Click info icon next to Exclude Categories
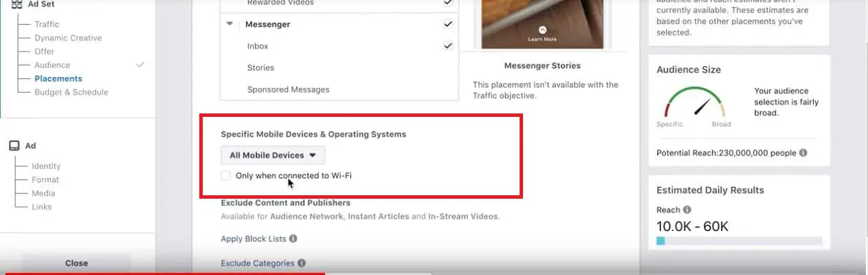 pos(302,263)
